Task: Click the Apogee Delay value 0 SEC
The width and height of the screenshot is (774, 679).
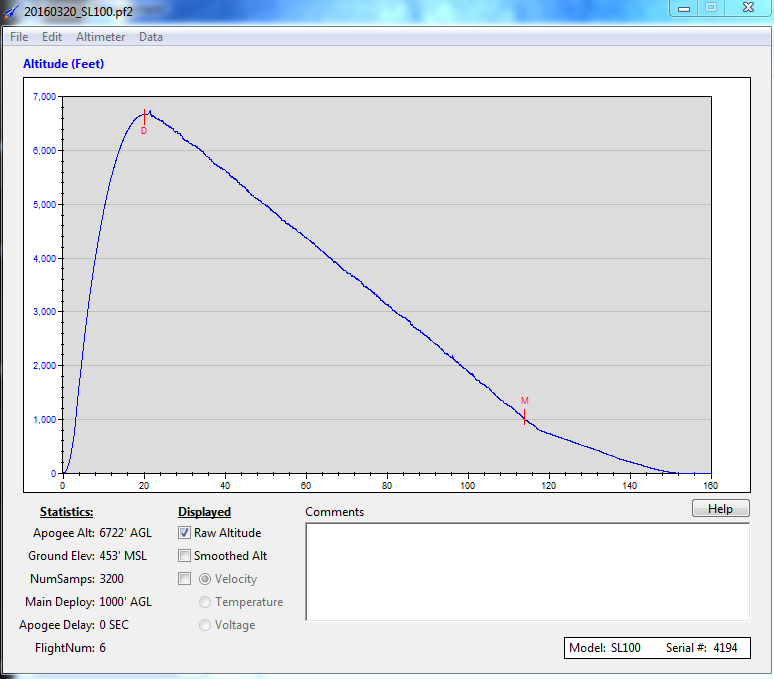Action: point(114,625)
